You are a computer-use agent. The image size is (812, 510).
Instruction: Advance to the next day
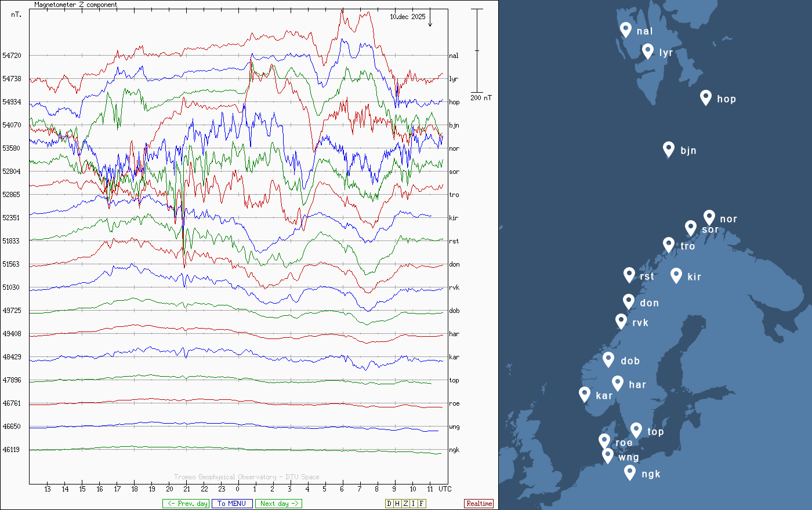coord(278,504)
